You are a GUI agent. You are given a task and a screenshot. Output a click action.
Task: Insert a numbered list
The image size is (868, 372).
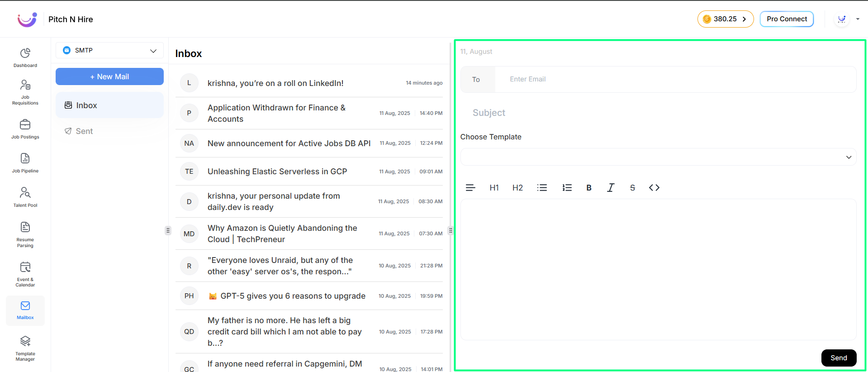click(x=567, y=187)
